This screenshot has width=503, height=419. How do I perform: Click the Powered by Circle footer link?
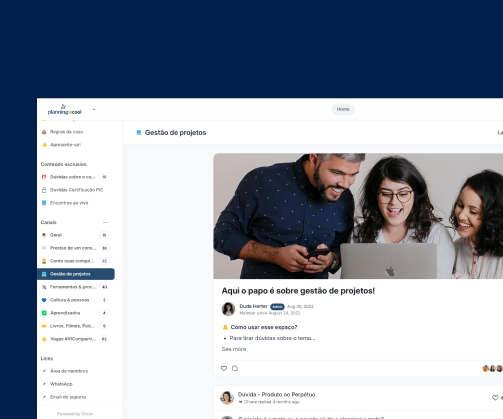(x=75, y=414)
